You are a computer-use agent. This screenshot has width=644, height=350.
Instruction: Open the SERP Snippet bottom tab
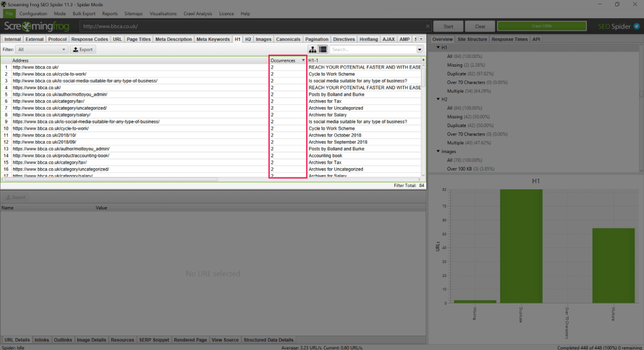154,340
